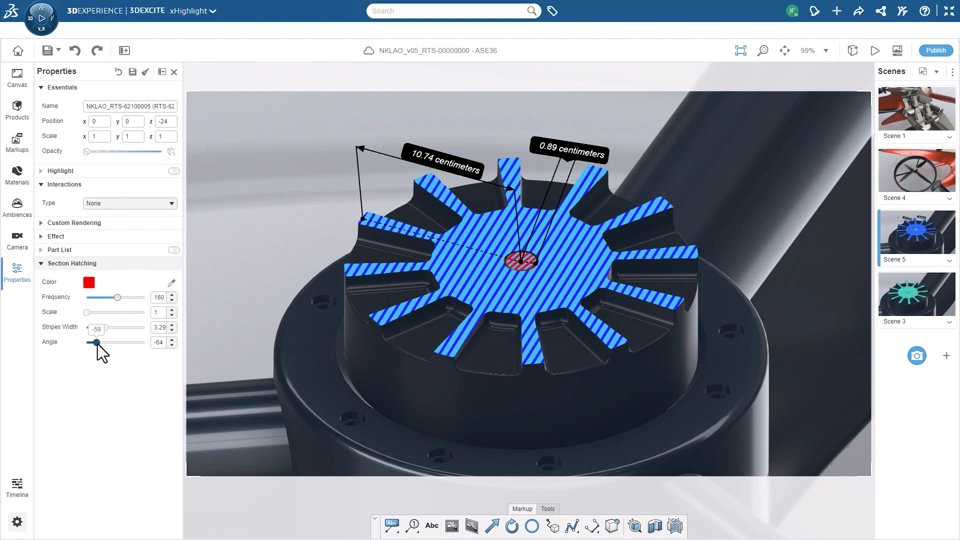Open the Camera panel

point(17,241)
